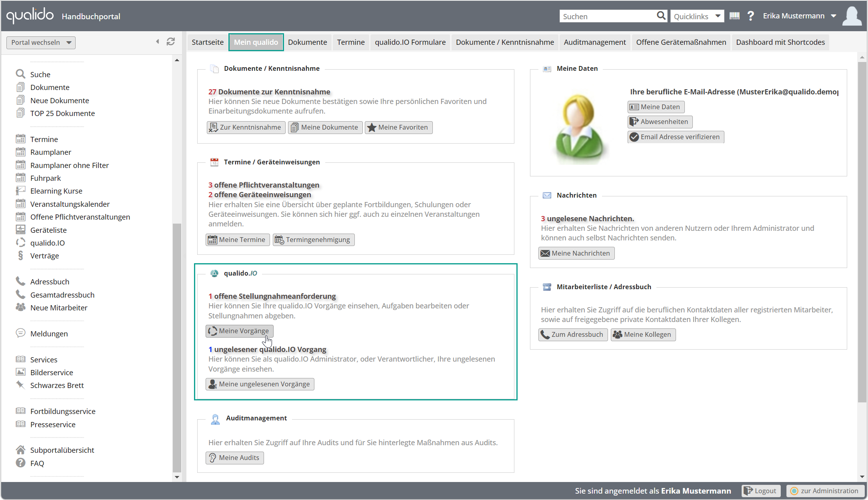The height and width of the screenshot is (500, 868).
Task: Switch to the Termine tab
Action: point(351,42)
